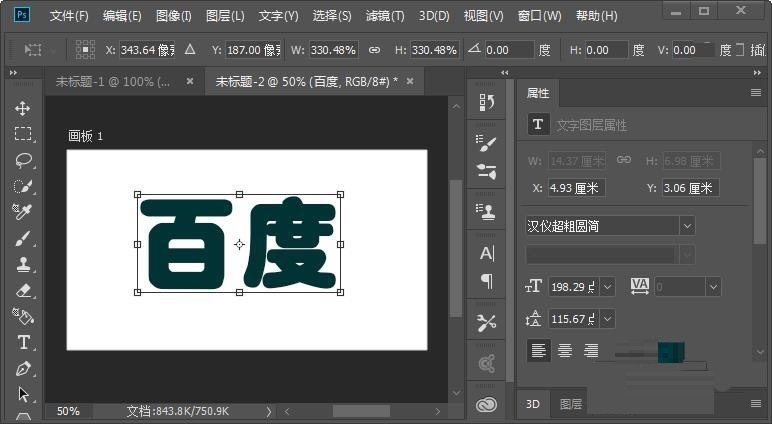This screenshot has height=424, width=772.
Task: Switch to the 图层 panel tab
Action: click(571, 404)
